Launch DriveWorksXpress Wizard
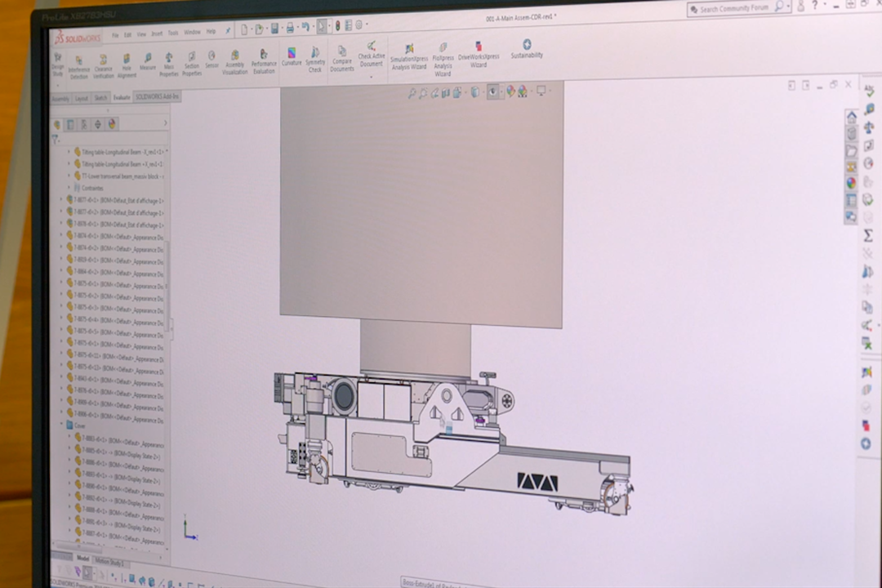This screenshot has width=882, height=588. [x=478, y=54]
